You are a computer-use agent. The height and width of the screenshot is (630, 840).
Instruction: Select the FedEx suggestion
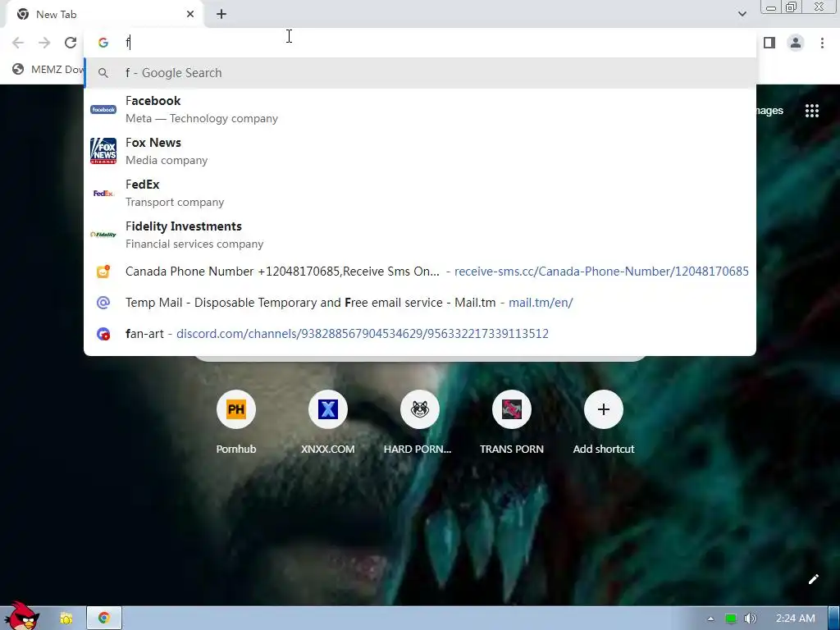[x=420, y=193]
